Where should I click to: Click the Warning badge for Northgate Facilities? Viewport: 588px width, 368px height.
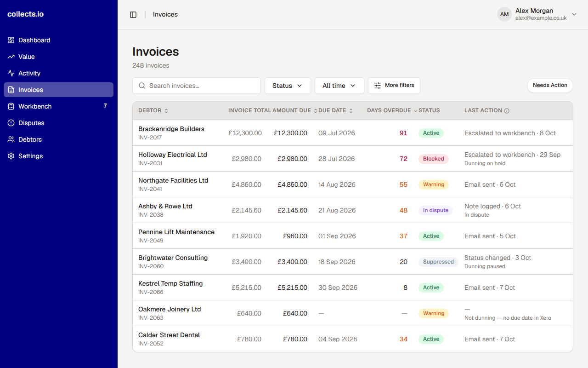[433, 184]
